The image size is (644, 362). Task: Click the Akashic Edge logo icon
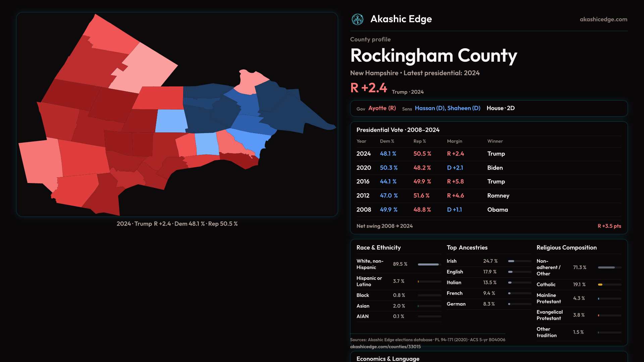357,19
